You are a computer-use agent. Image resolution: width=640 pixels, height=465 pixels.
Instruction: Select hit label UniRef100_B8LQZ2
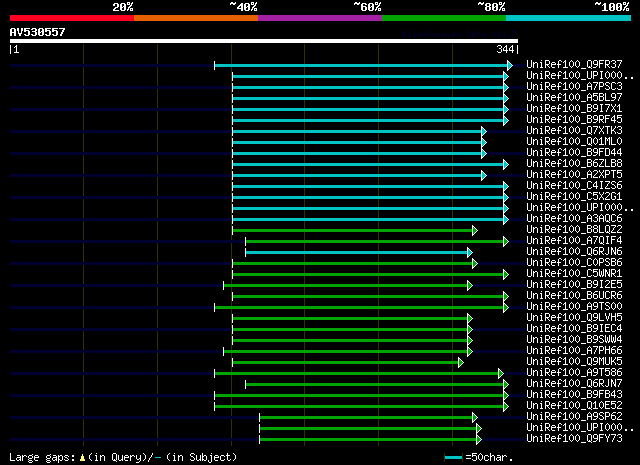574,229
